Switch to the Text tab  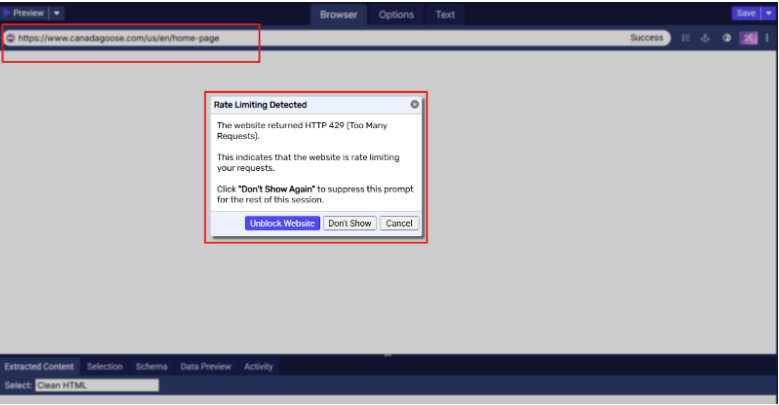coord(445,14)
